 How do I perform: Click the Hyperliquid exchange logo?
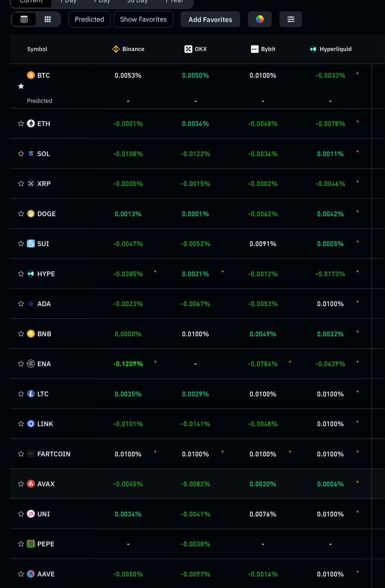(x=313, y=49)
